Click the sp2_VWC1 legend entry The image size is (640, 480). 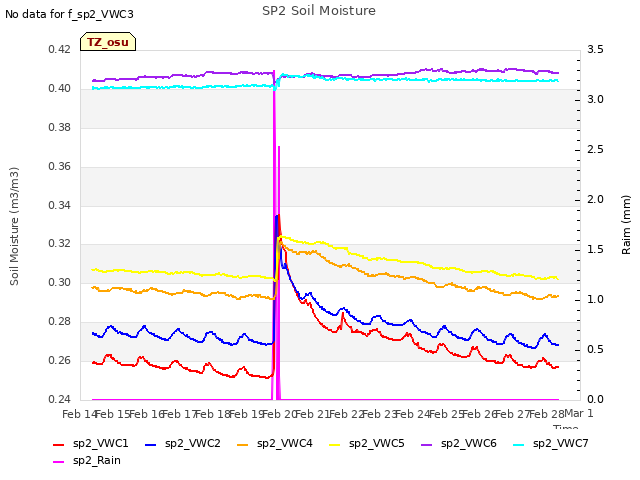click(x=91, y=443)
